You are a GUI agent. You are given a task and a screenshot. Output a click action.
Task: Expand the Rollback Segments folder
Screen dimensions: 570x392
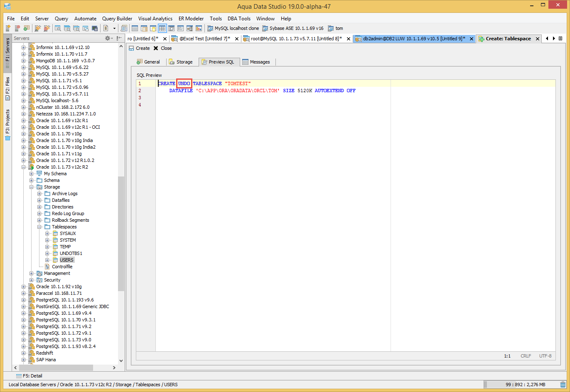pyautogui.click(x=39, y=220)
